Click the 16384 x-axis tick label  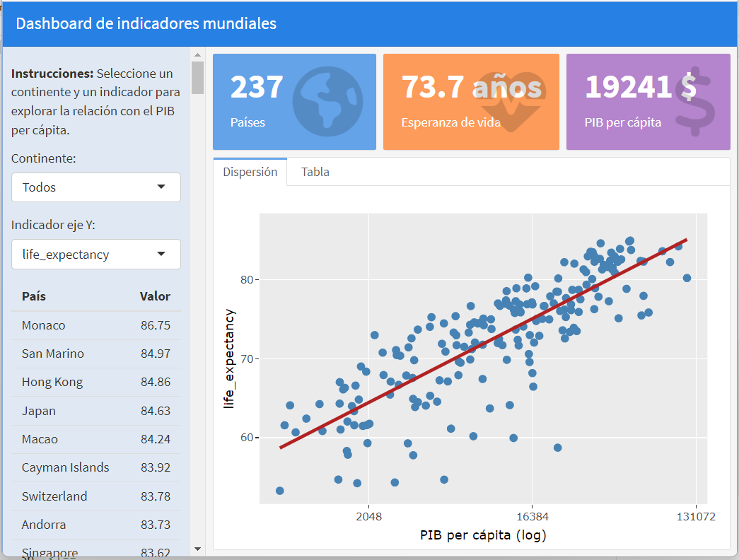point(533,517)
